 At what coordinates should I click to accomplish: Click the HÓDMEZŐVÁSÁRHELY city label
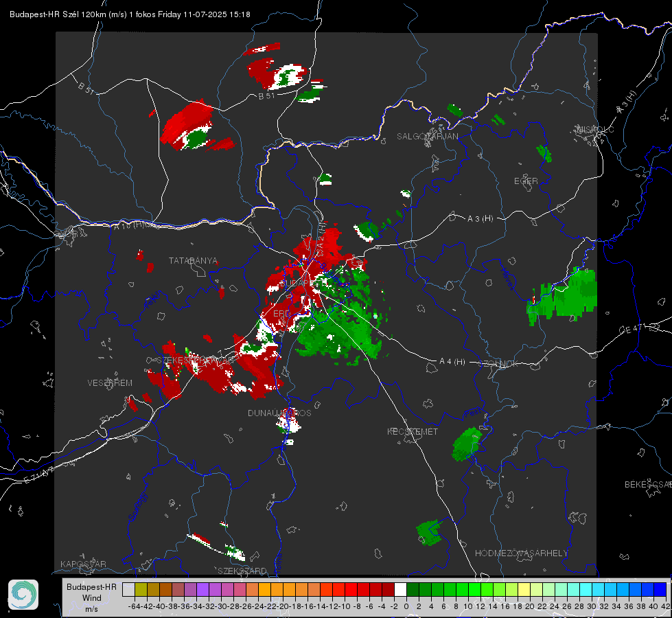coord(521,553)
